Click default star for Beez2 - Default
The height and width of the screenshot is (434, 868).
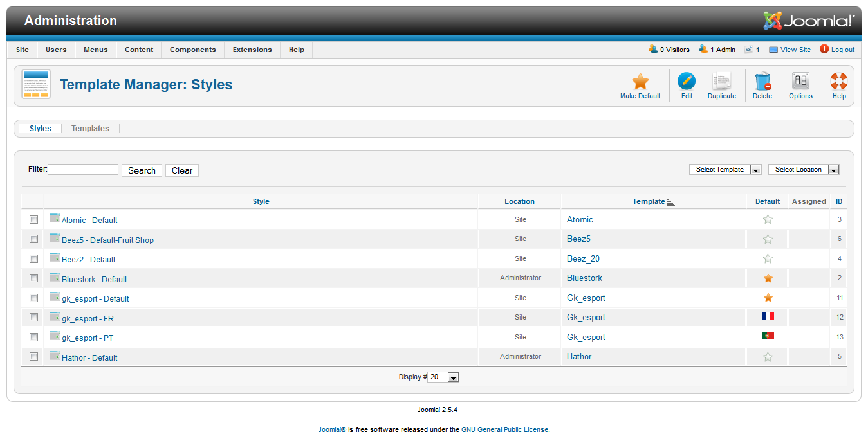(768, 258)
